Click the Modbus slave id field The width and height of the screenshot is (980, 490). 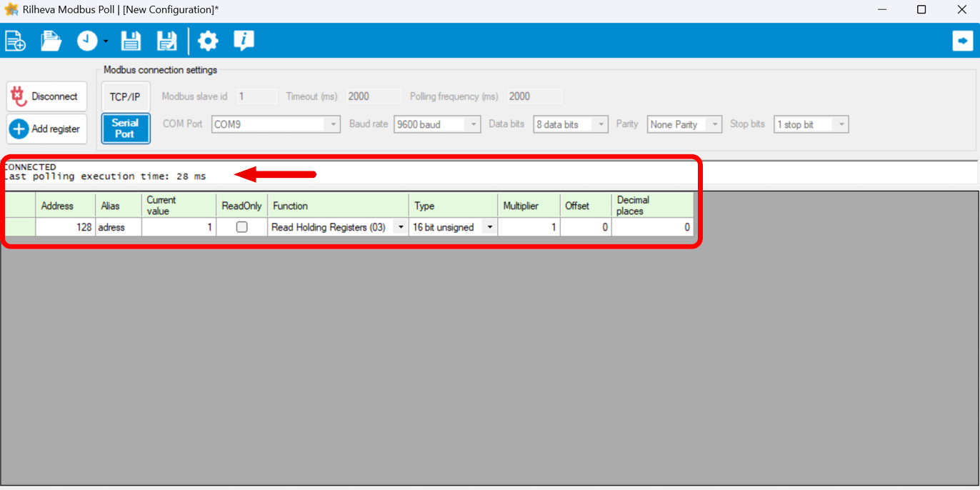click(x=256, y=96)
